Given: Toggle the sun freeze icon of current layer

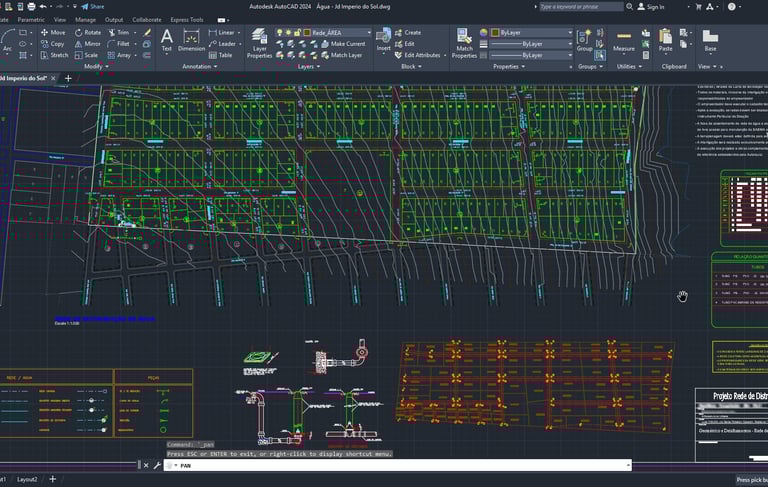Looking at the screenshot, I should 289,32.
